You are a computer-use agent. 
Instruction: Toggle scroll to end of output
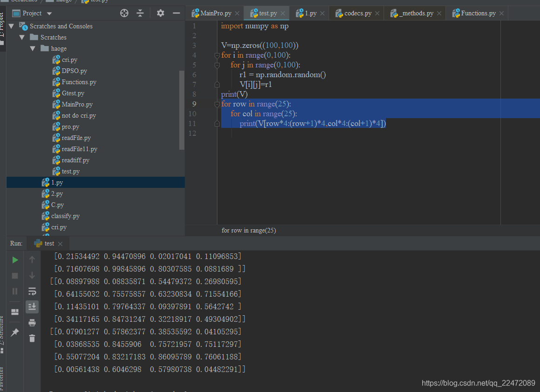32,307
